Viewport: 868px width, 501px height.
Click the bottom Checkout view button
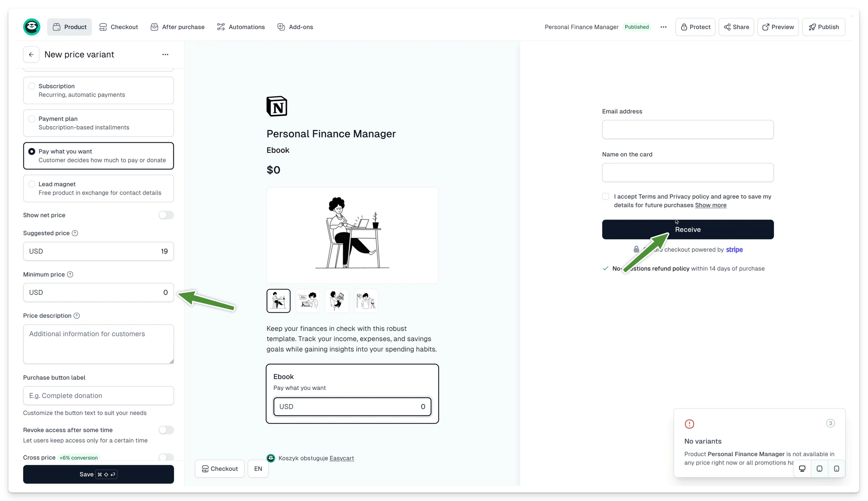click(220, 469)
